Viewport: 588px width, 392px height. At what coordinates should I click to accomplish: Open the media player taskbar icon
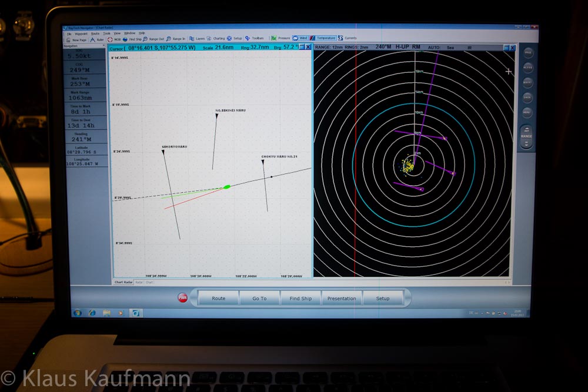pos(121,313)
